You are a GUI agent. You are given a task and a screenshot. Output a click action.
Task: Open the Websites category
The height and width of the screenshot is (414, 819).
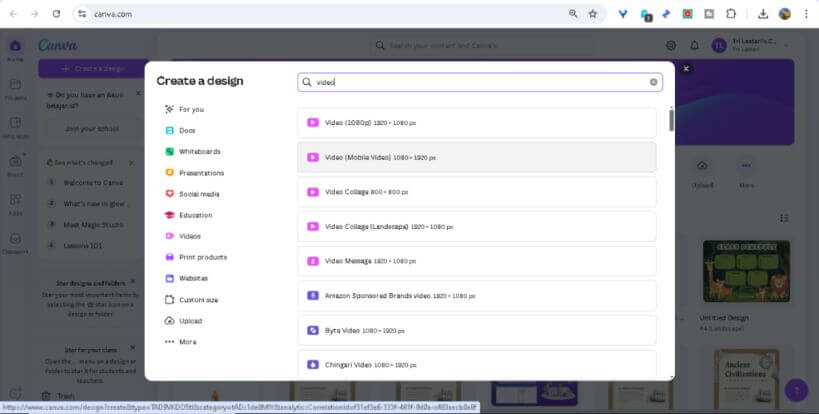186,278
